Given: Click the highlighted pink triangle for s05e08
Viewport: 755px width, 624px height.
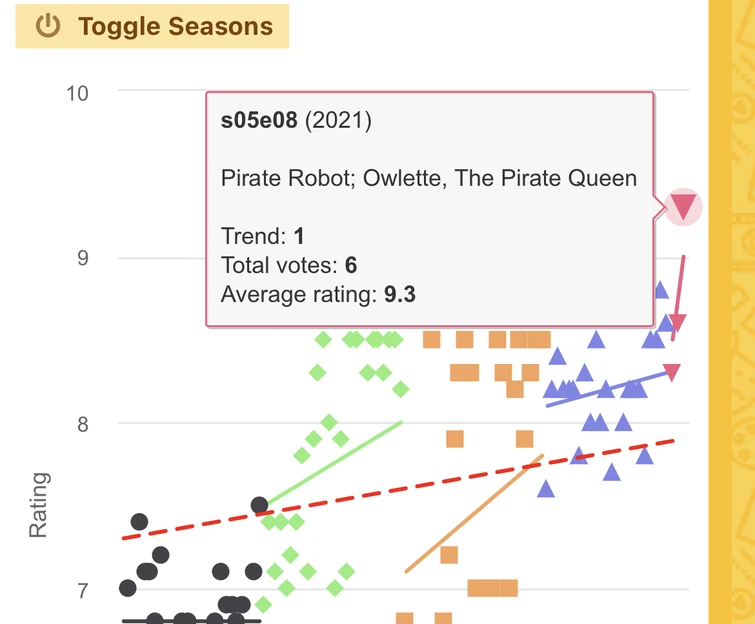Looking at the screenshot, I should click(683, 207).
